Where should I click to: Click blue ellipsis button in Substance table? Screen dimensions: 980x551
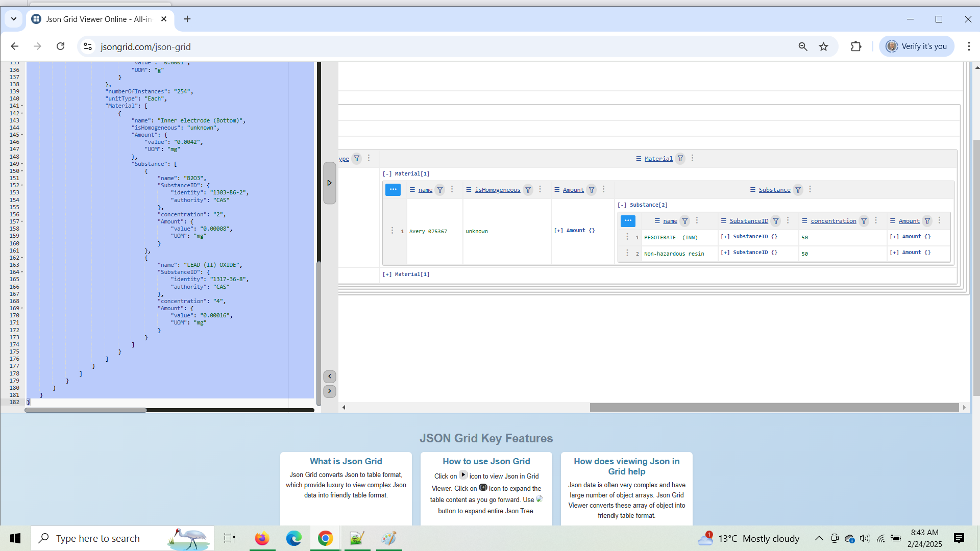(x=628, y=221)
